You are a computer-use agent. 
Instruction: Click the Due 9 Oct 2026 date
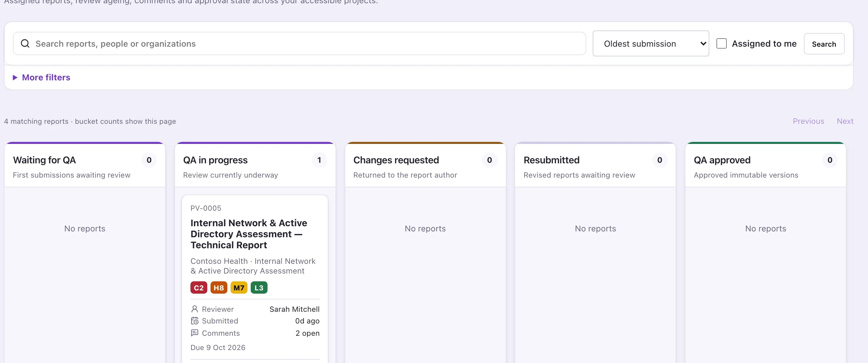218,347
